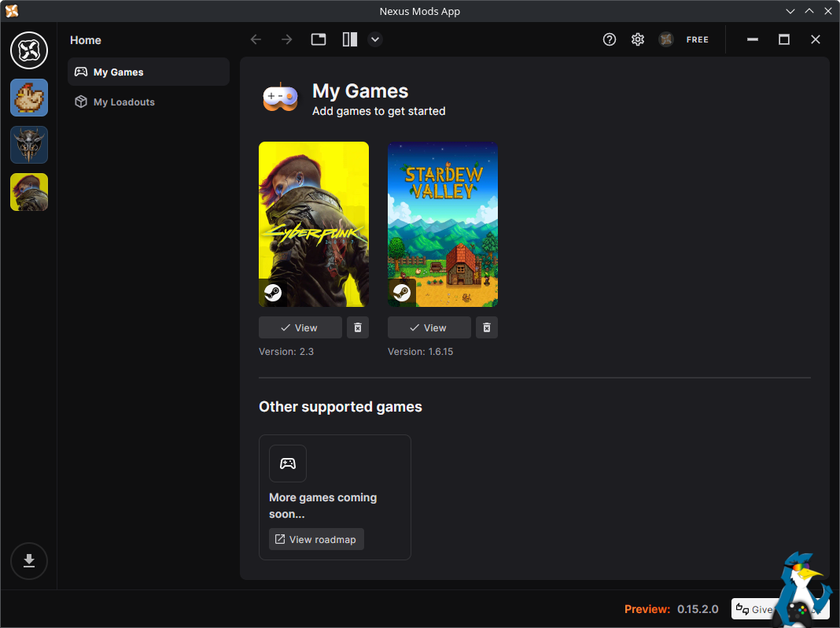Open My Loadouts in left menu
Screen dimensions: 840x628
click(149, 102)
